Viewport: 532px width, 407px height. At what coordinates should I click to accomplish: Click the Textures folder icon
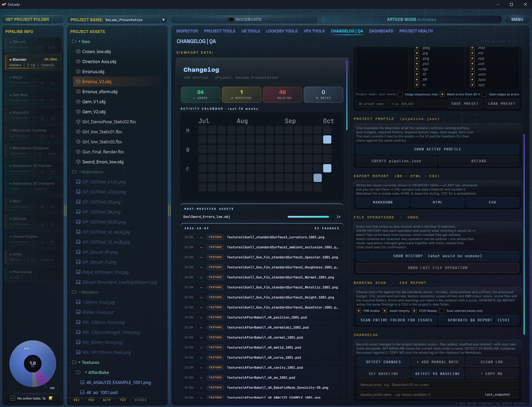[x=74, y=362]
